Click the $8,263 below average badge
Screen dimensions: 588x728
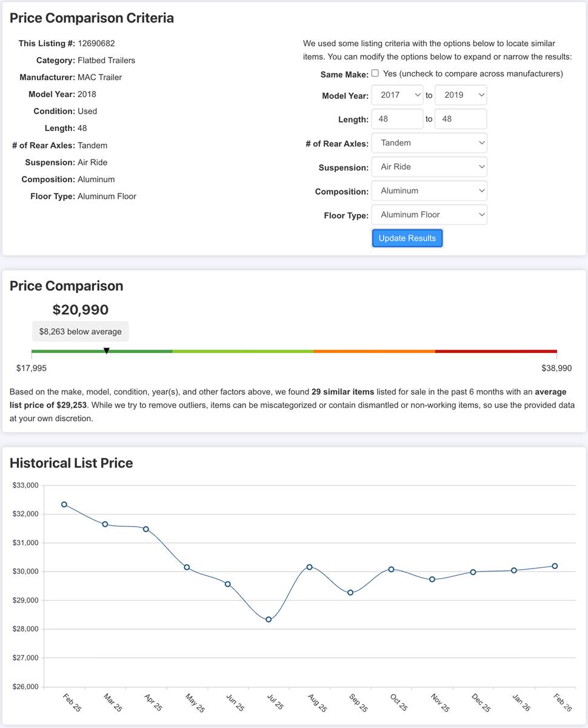tap(81, 332)
